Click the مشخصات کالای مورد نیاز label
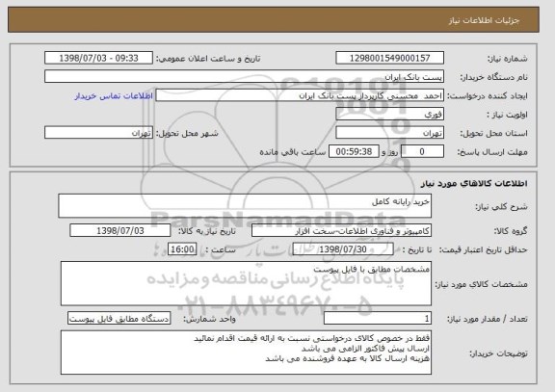555x392 pixels. point(481,284)
